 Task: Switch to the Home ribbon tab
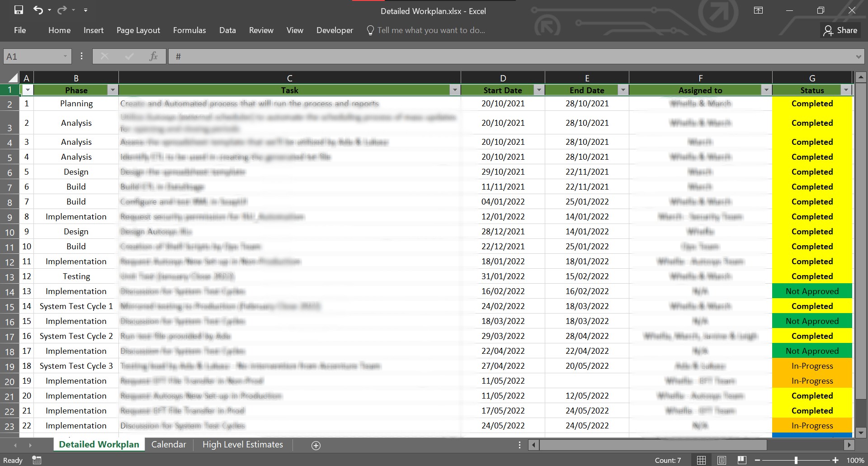coord(59,30)
